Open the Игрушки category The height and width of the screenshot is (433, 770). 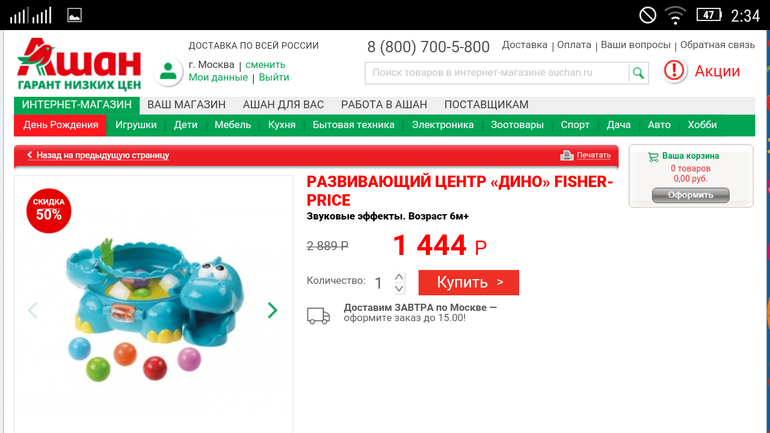(136, 125)
